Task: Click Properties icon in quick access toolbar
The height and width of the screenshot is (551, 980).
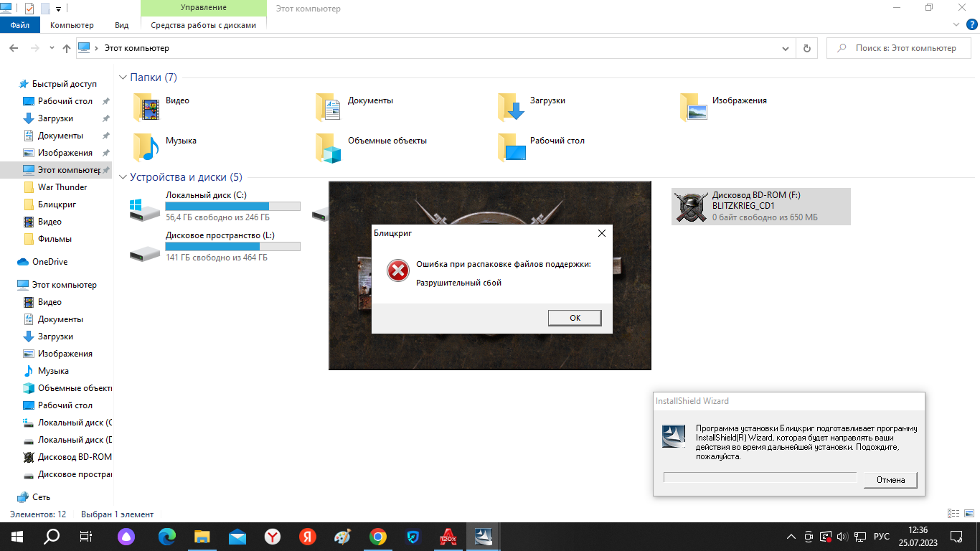Action: (x=29, y=9)
